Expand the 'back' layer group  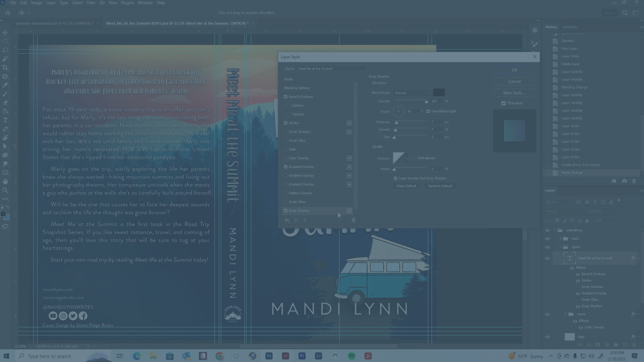560,239
